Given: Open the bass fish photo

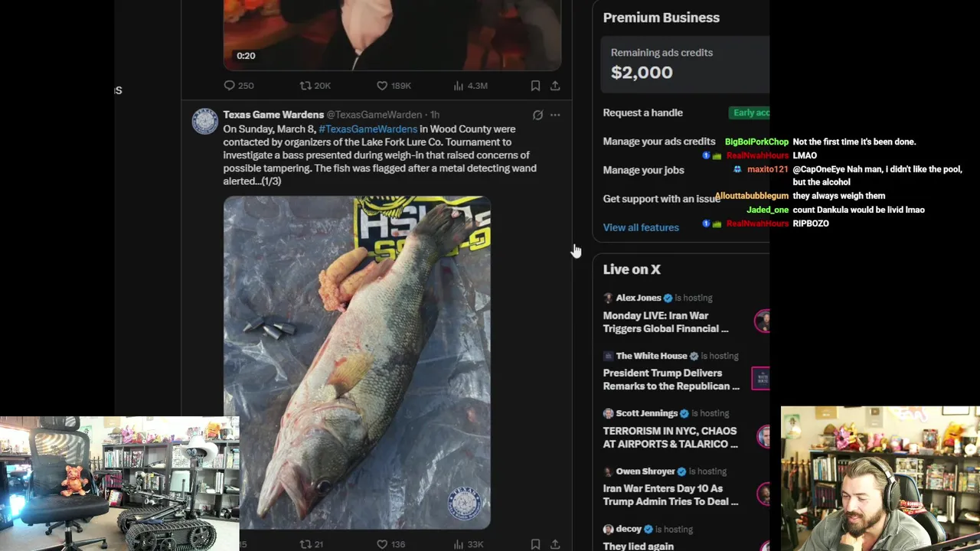Looking at the screenshot, I should tap(357, 363).
